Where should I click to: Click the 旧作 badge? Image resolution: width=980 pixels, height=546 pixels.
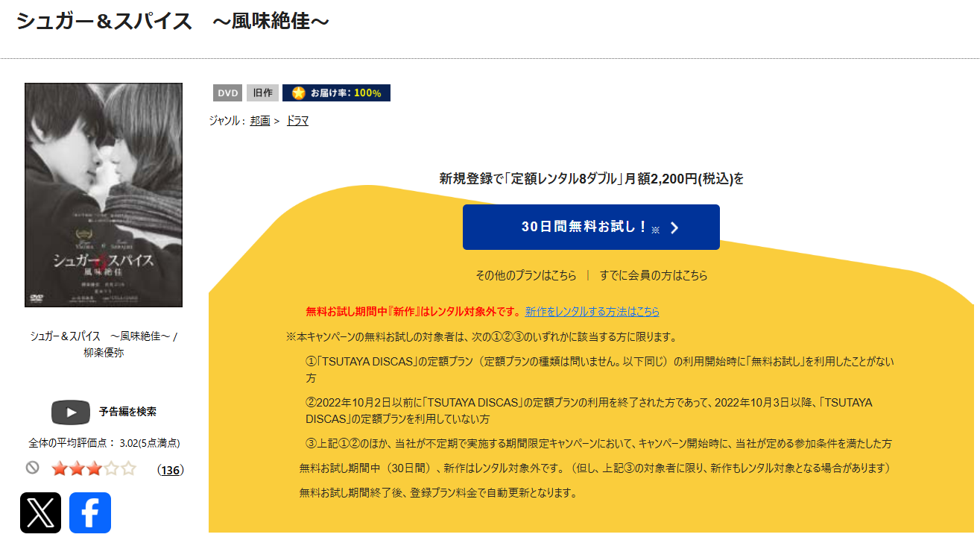263,93
